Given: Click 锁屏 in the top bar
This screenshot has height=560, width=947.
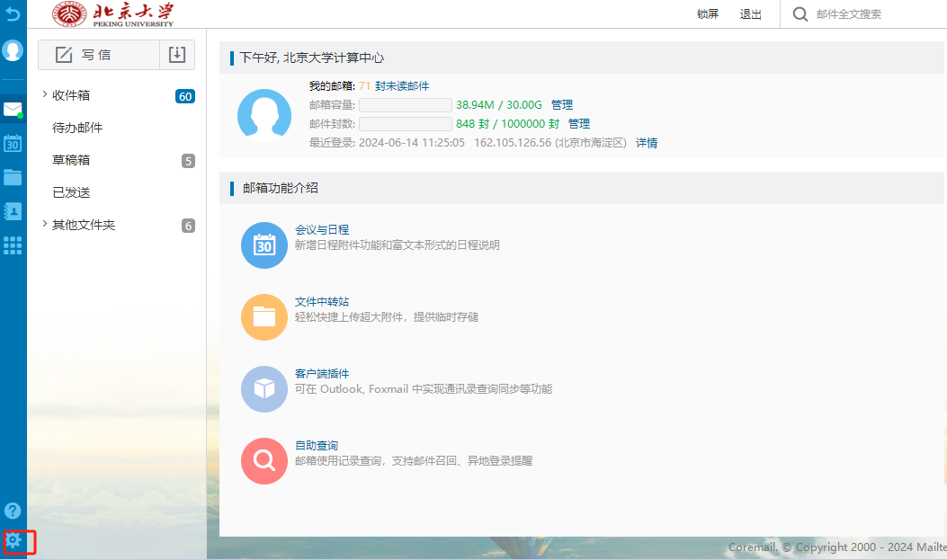Looking at the screenshot, I should (708, 14).
